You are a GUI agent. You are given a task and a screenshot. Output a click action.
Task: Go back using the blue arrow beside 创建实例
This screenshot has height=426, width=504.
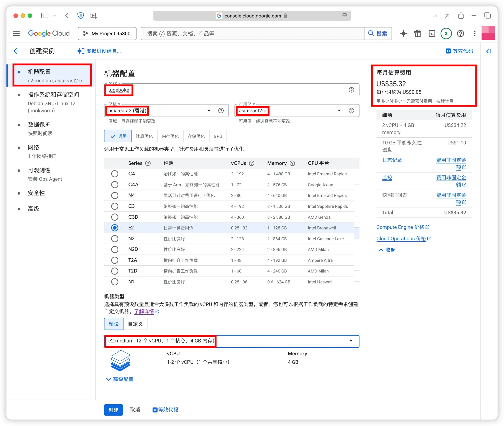point(16,51)
